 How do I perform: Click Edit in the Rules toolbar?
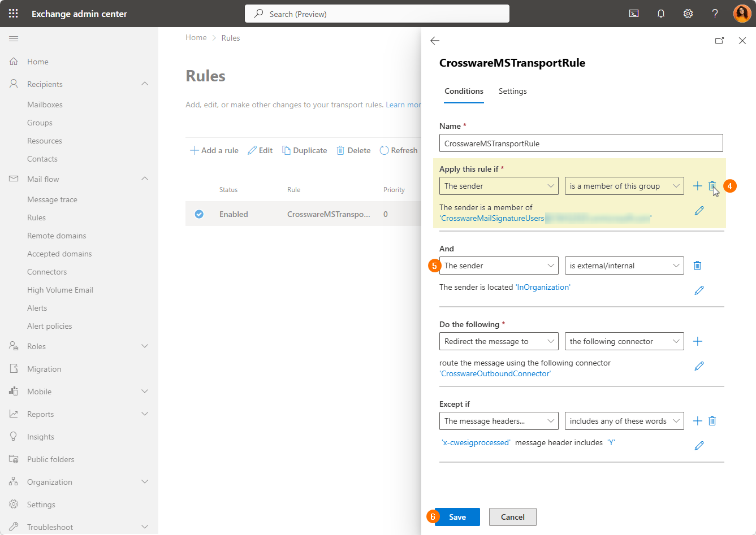coord(260,150)
